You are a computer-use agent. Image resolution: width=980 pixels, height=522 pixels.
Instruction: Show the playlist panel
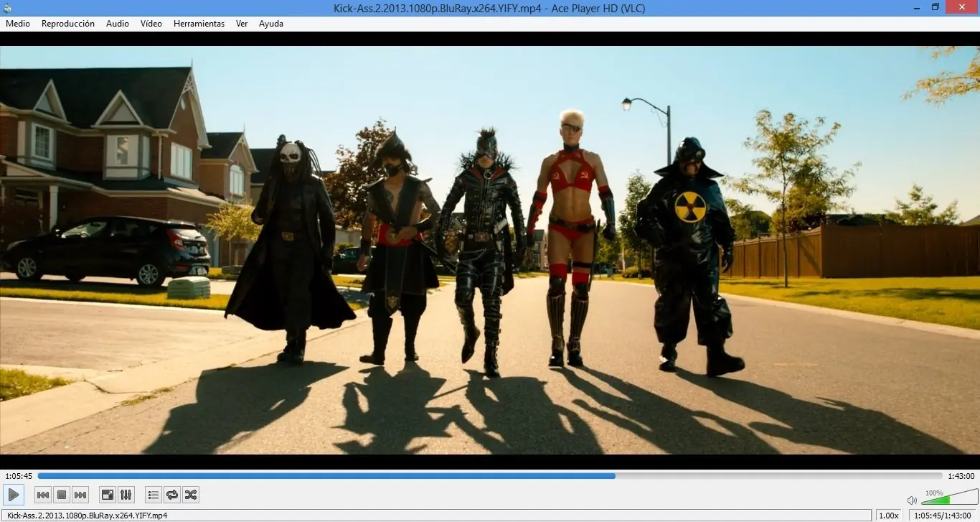[153, 495]
